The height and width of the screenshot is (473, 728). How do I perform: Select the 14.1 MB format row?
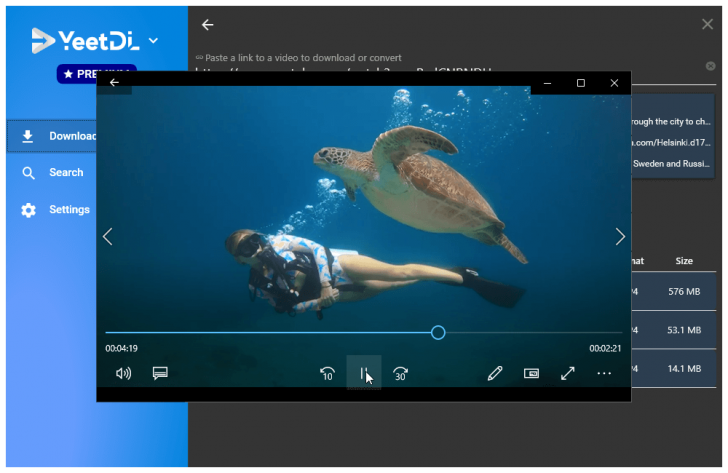coord(674,369)
